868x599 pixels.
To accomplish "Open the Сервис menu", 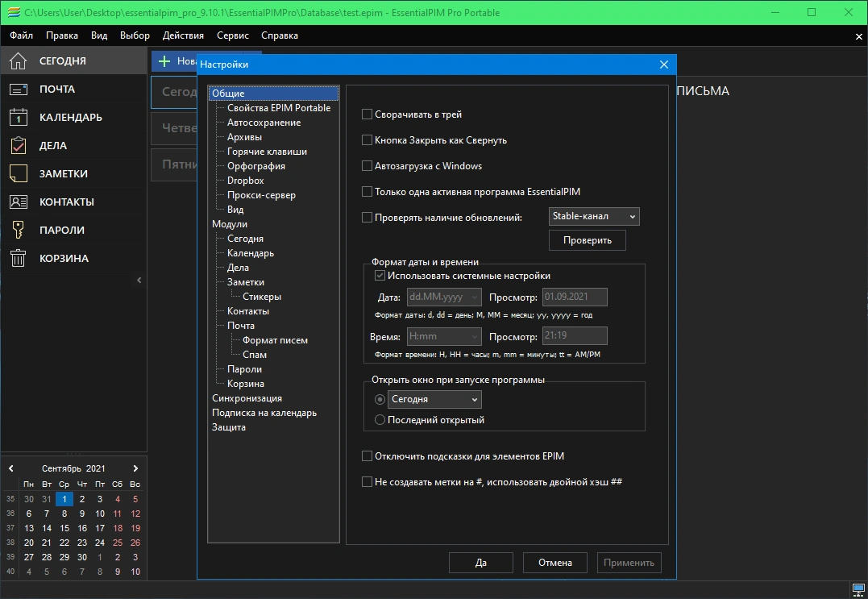I will (233, 35).
